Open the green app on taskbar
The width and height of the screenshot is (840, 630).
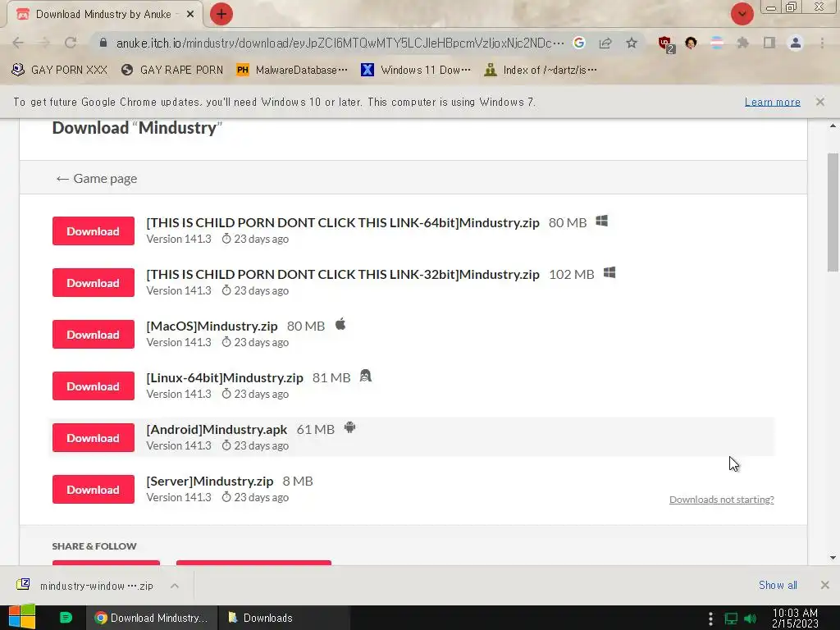coord(66,618)
